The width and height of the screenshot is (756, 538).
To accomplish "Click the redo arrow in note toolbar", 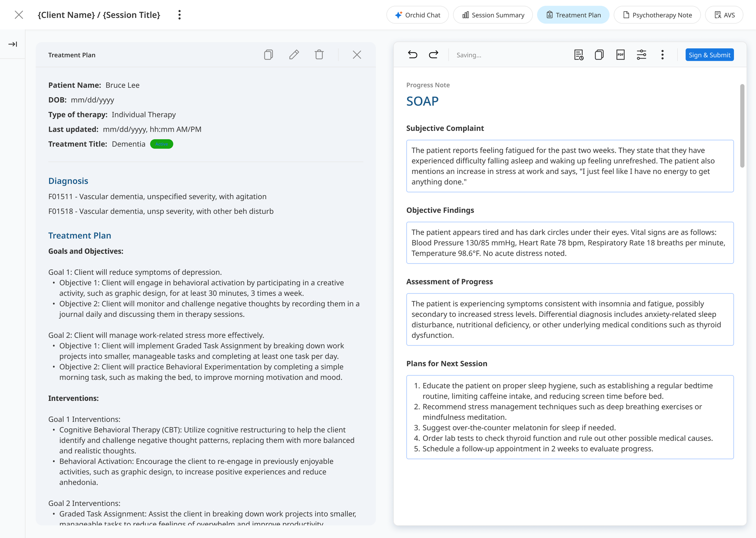I will (434, 55).
